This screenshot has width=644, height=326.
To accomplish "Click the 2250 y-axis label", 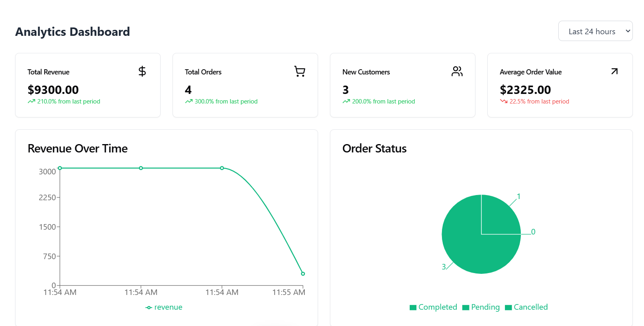I will pyautogui.click(x=47, y=197).
